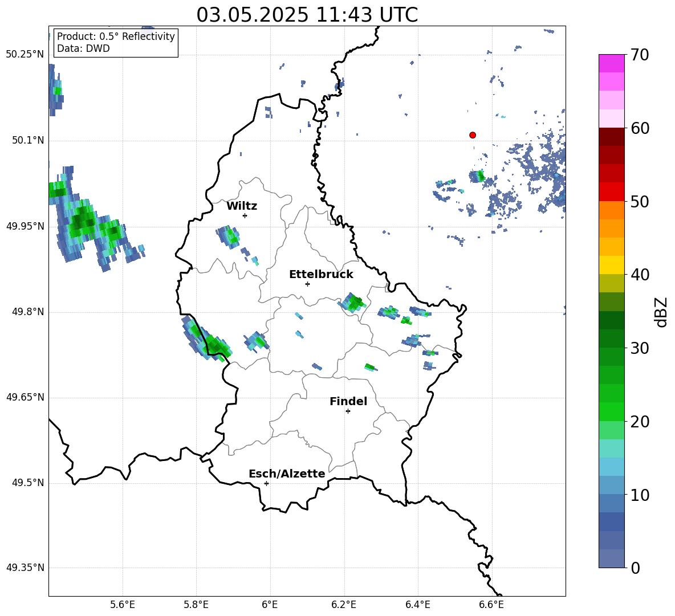Viewport: 675px width, 616px height.
Task: Click the Wiltz city label
Action: (242, 206)
